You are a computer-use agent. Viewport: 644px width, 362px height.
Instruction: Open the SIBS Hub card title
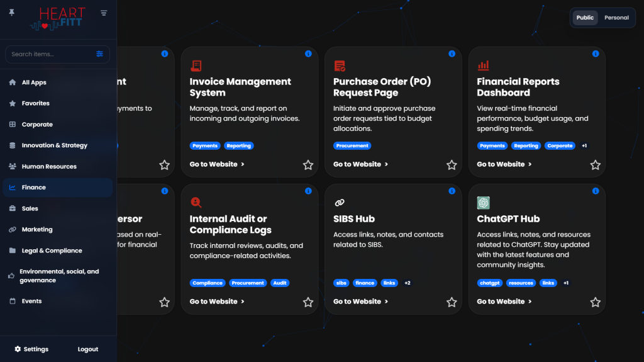(354, 219)
